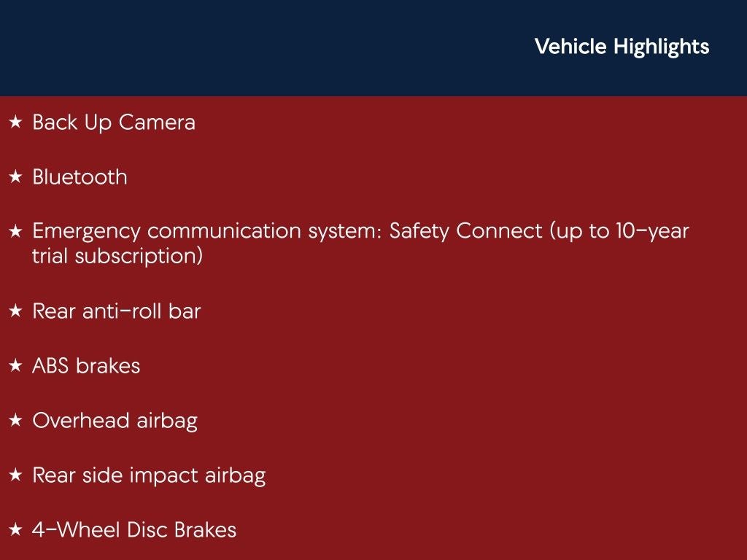Select the 4-Wheel Disc Brakes text
This screenshot has height=560, width=747.
(134, 530)
